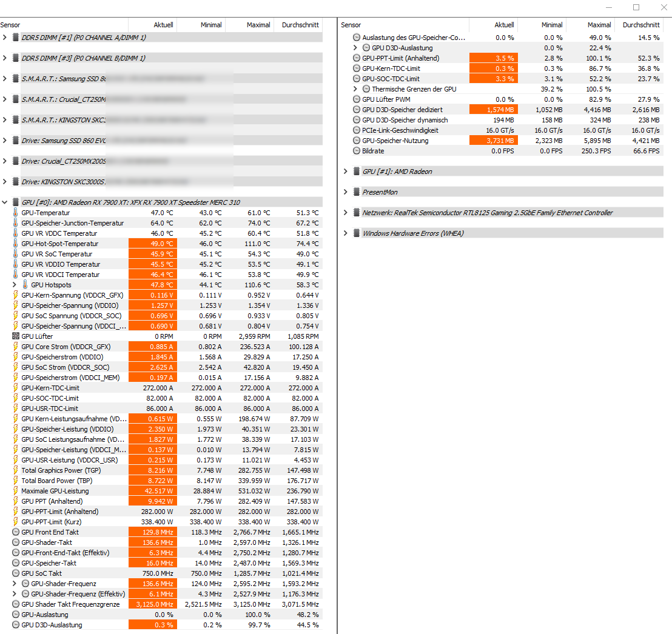Click clock icon of GPU-Shader-Takt

click(16, 542)
